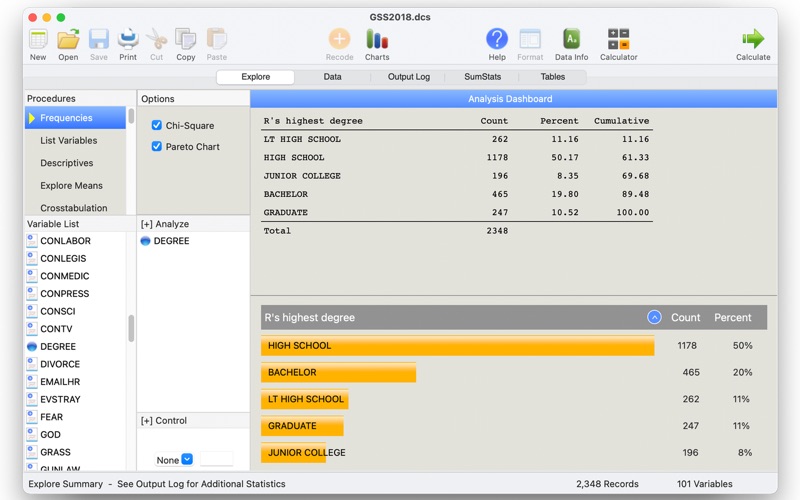Open the Data Info tool
The image size is (800, 500).
click(571, 39)
